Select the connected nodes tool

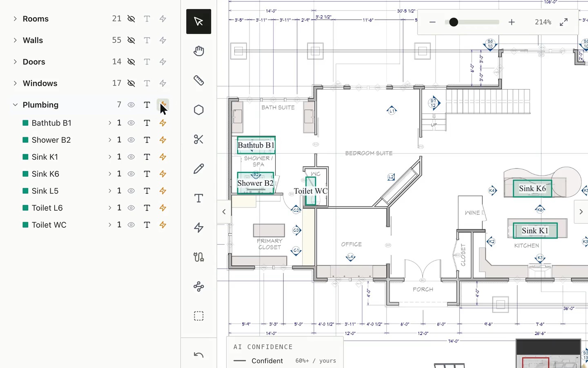click(x=198, y=287)
